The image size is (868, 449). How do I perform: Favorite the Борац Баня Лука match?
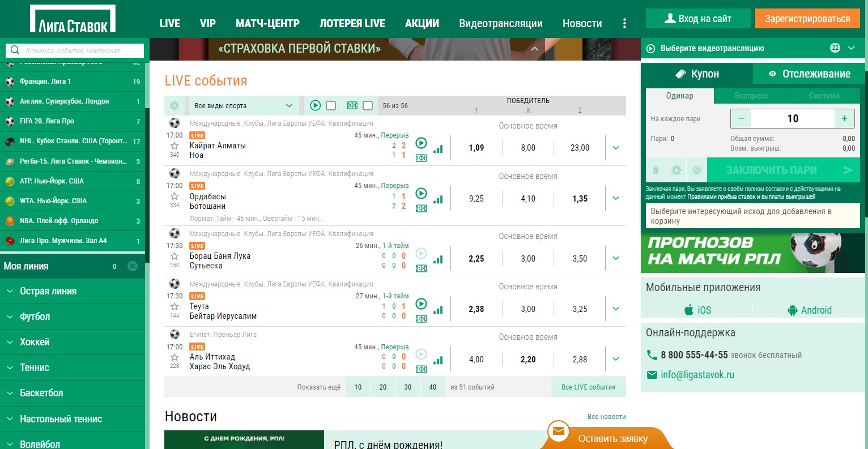[175, 256]
